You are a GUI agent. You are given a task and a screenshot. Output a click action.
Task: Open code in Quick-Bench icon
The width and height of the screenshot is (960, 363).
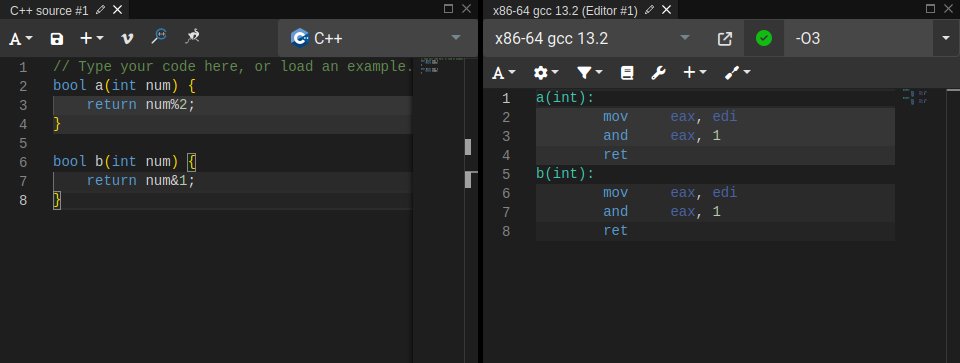(x=192, y=37)
